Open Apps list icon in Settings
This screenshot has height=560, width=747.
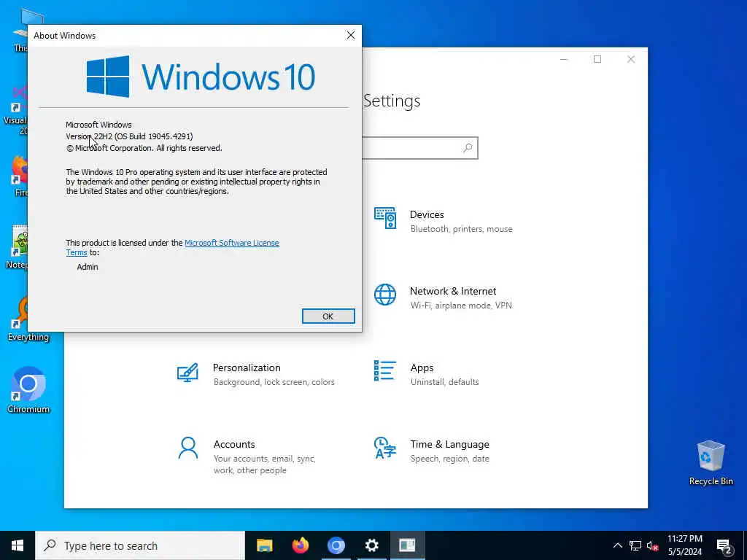coord(385,370)
